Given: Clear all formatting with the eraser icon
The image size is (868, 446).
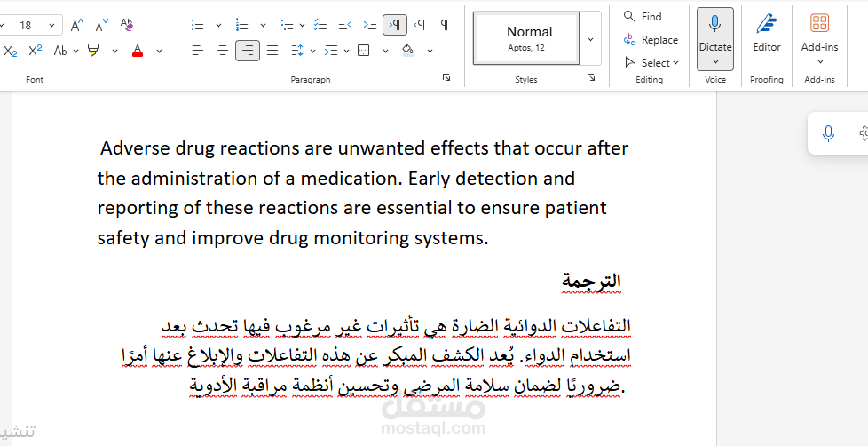Looking at the screenshot, I should click(x=127, y=25).
